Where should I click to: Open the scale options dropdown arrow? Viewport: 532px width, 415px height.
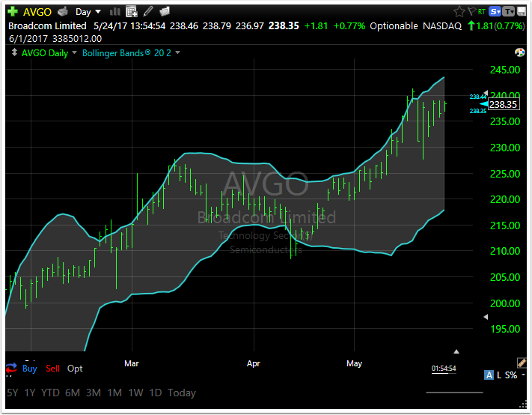524,375
